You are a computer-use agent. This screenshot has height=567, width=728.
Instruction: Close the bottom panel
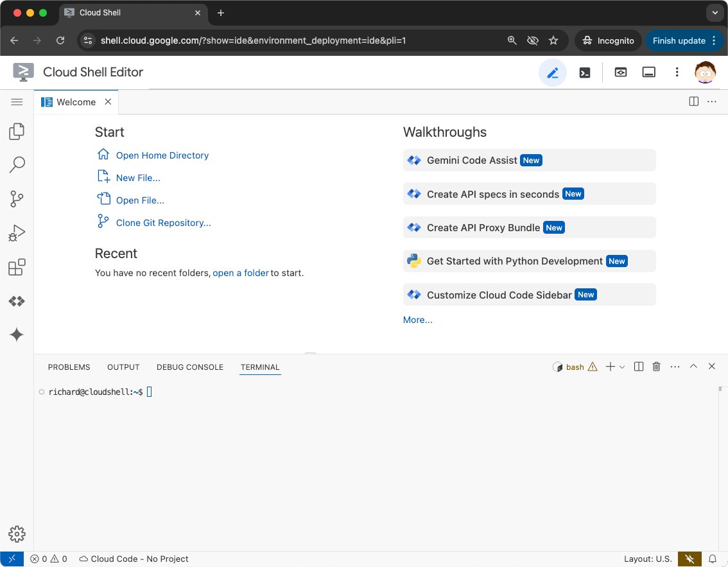pos(711,366)
